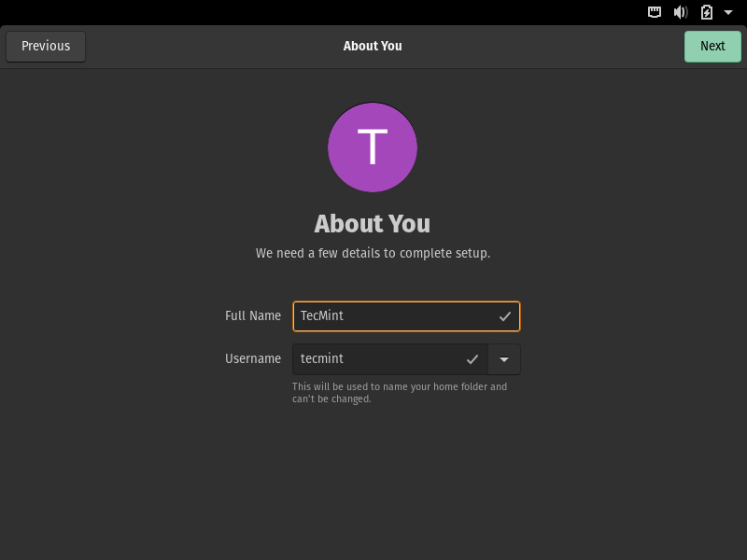747x560 pixels.
Task: Expand the Username suggestions dropdown arrow
Action: pos(504,359)
